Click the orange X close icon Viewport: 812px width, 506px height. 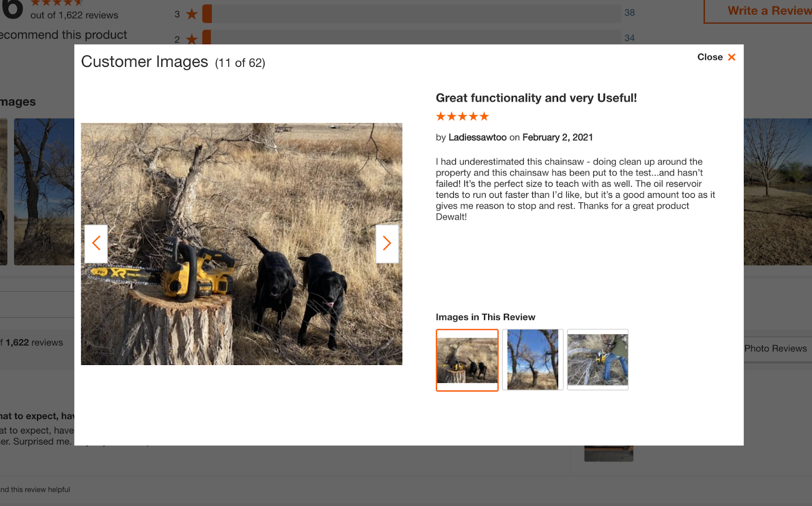[x=731, y=57]
